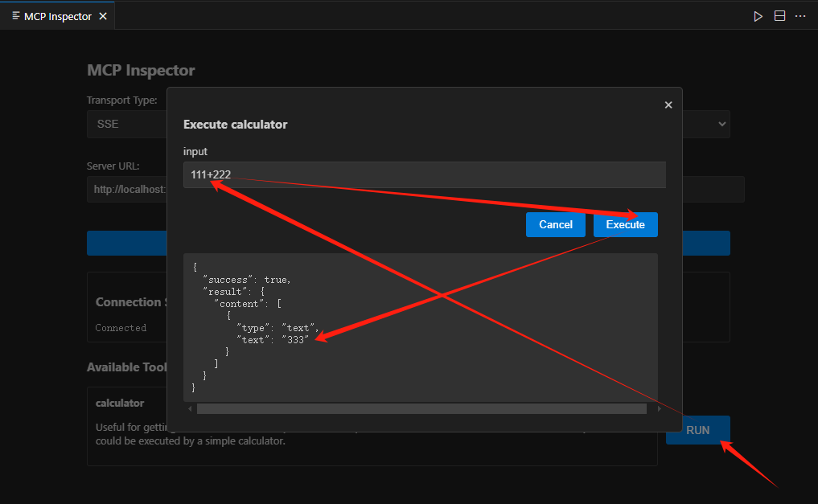Viewport: 818px width, 504px height.
Task: Open the Transport Type SSE dropdown
Action: [409, 124]
